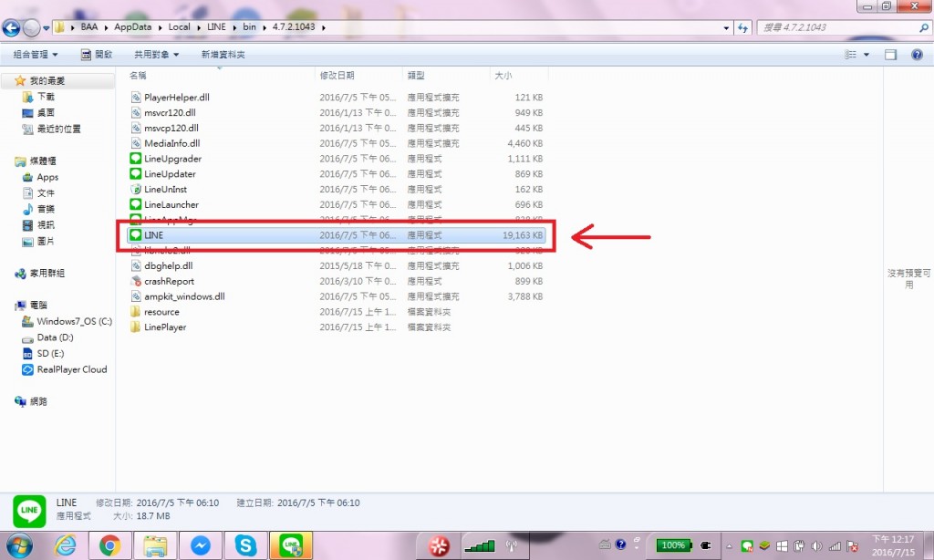The height and width of the screenshot is (560, 934).
Task: Launch Google Chrome from taskbar
Action: [109, 545]
